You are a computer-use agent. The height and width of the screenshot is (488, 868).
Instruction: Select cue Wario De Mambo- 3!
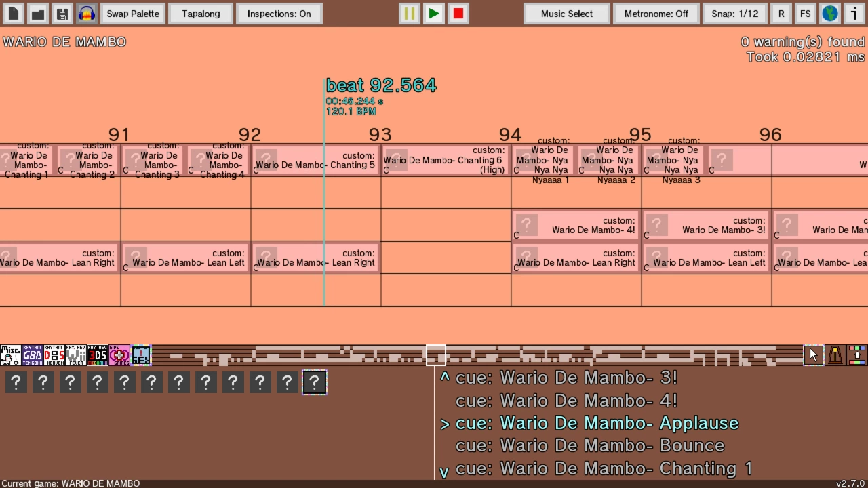click(566, 378)
